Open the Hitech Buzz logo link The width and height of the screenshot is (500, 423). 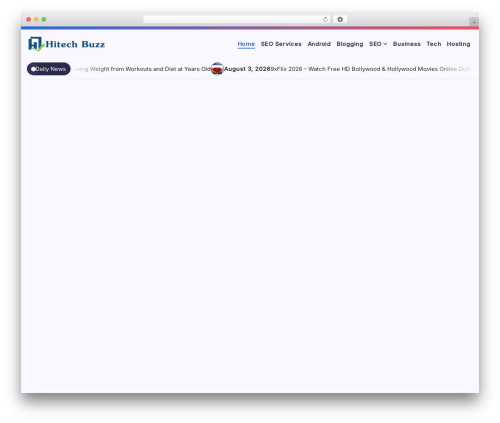point(66,44)
